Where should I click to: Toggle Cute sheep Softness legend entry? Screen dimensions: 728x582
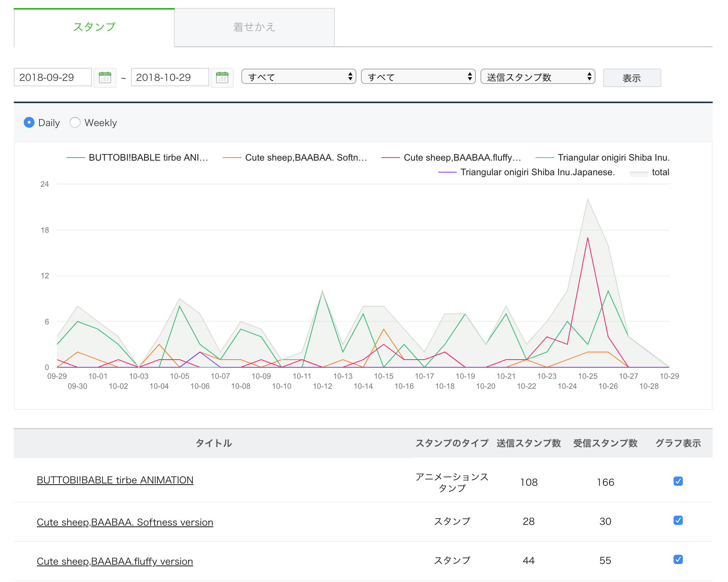[x=295, y=158]
